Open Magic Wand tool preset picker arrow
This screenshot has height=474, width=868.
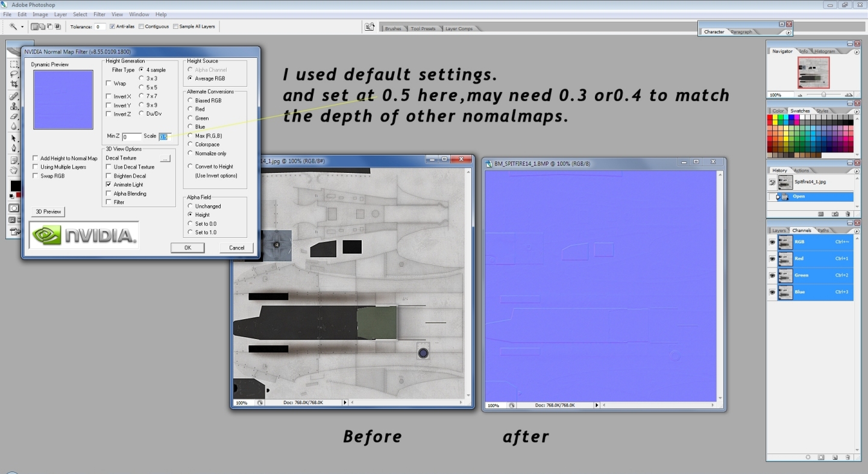(x=22, y=27)
